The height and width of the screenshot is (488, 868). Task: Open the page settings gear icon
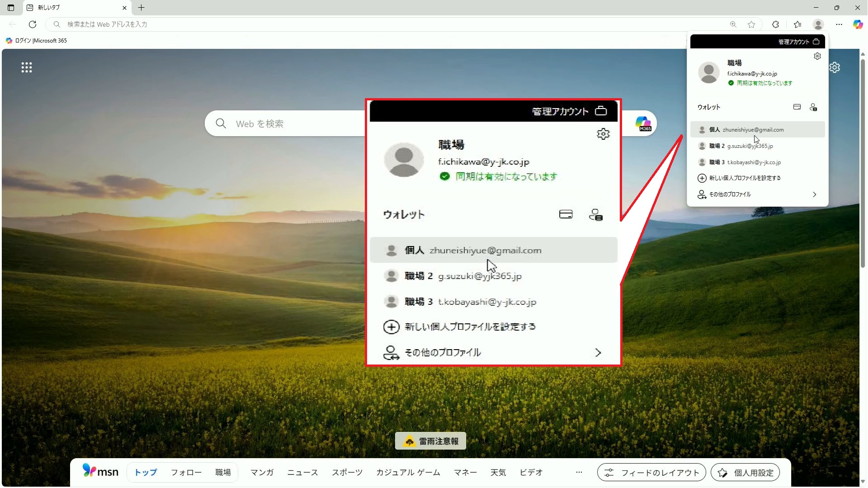point(835,68)
